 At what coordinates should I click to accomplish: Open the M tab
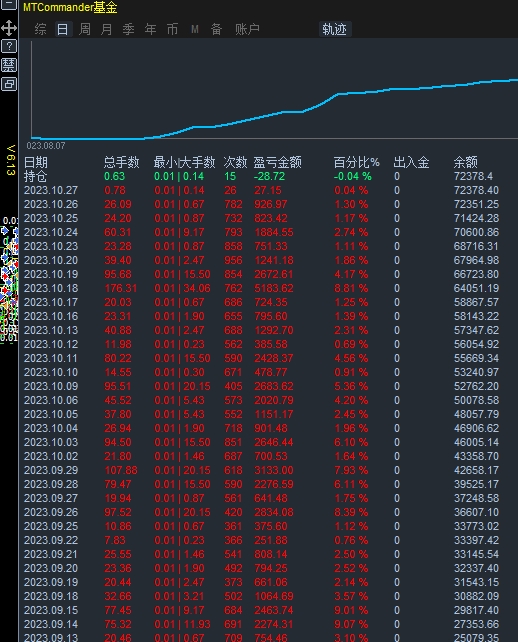coord(195,29)
